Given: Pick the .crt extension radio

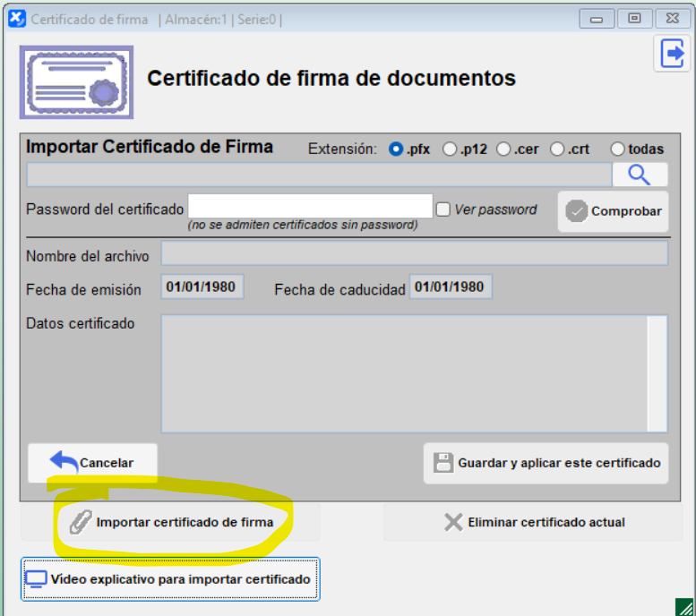Looking at the screenshot, I should click(x=556, y=150).
